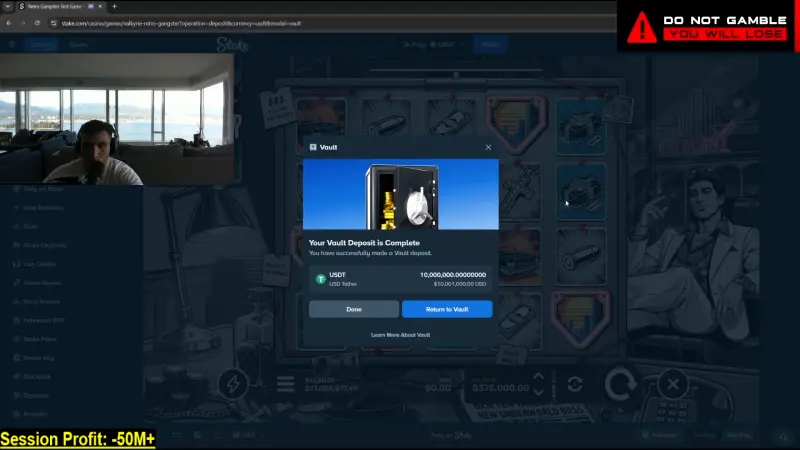Click the round X button by the spin control
This screenshot has width=800, height=450.
(673, 384)
